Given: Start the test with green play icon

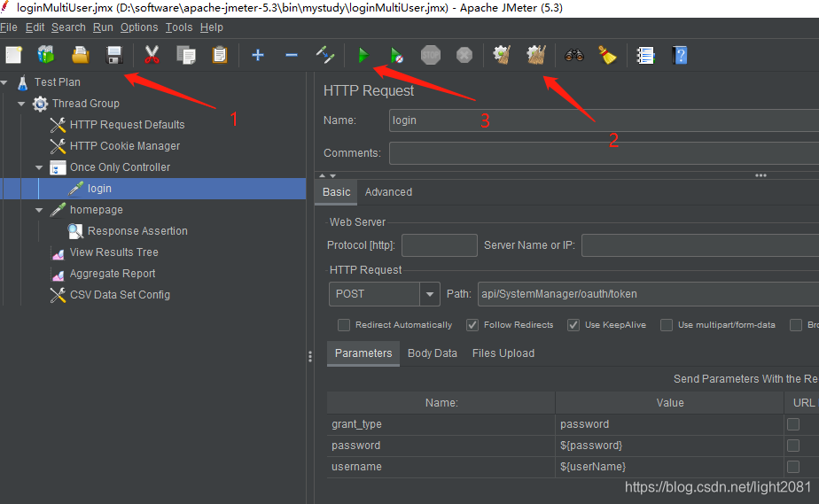Looking at the screenshot, I should tap(363, 55).
